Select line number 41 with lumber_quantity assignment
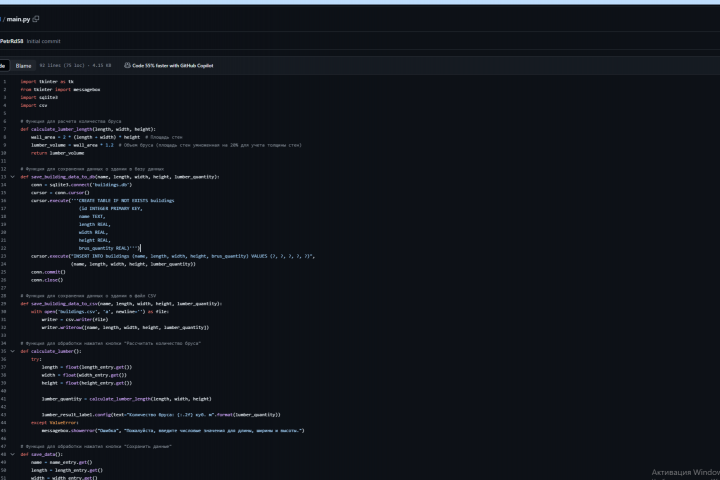 coord(4,398)
